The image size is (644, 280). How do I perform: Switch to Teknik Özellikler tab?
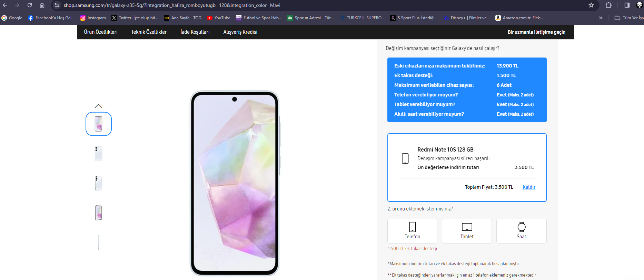coord(149,32)
